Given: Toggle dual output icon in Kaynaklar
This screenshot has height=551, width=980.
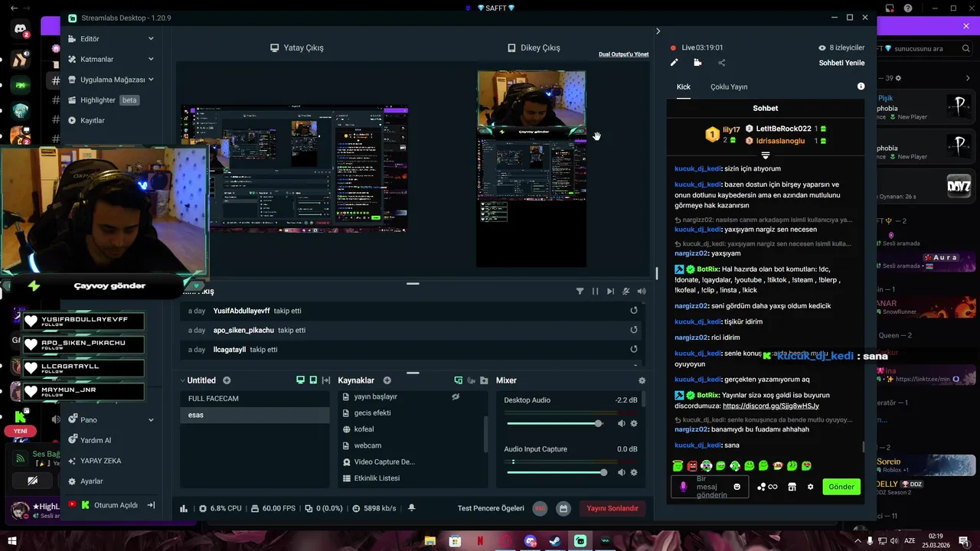Looking at the screenshot, I should coord(458,380).
